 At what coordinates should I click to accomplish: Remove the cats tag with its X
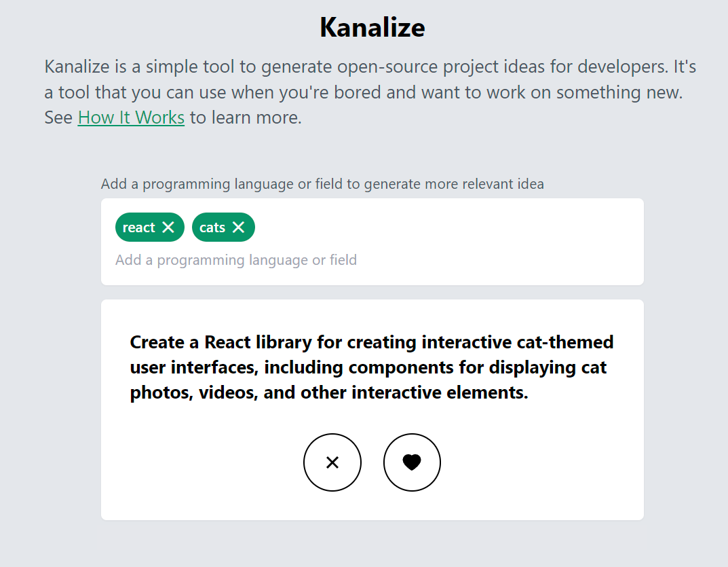[238, 227]
